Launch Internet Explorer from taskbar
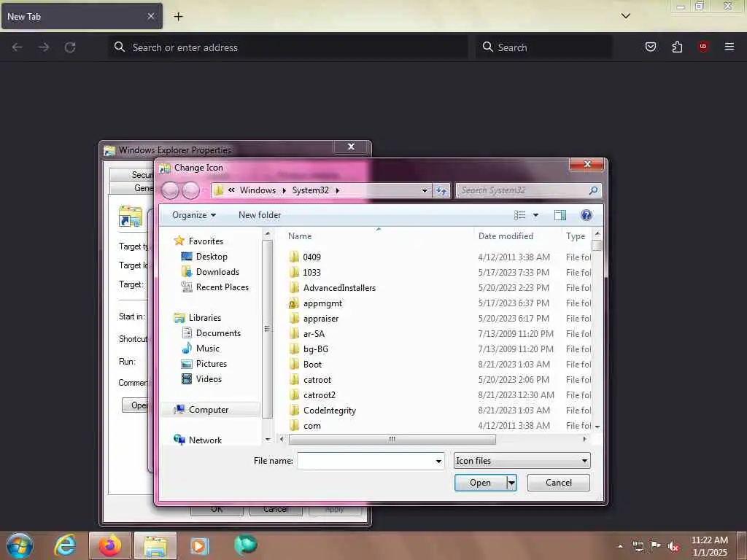Viewport: 747px width, 560px height. point(65,545)
